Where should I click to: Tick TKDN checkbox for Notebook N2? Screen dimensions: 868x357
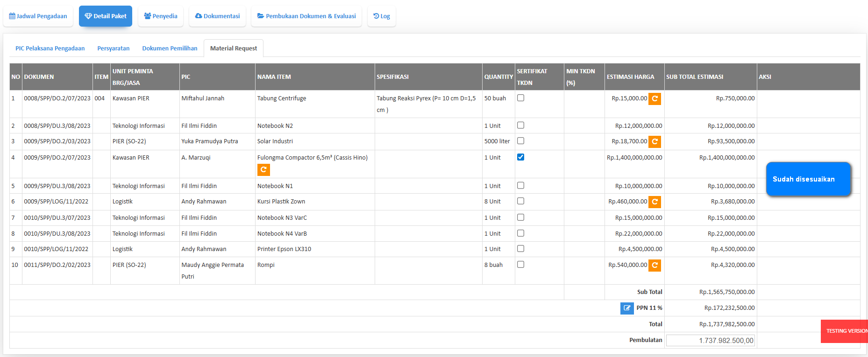click(521, 126)
